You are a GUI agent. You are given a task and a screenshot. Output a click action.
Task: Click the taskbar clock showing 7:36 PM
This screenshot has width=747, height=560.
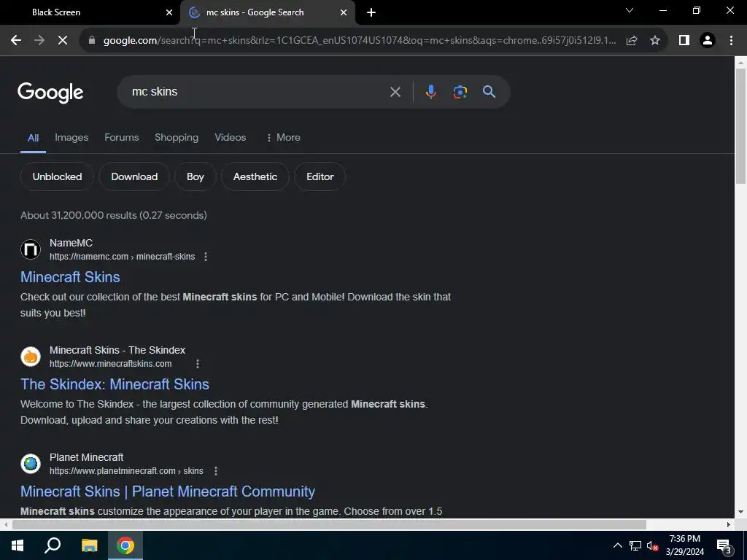(684, 545)
